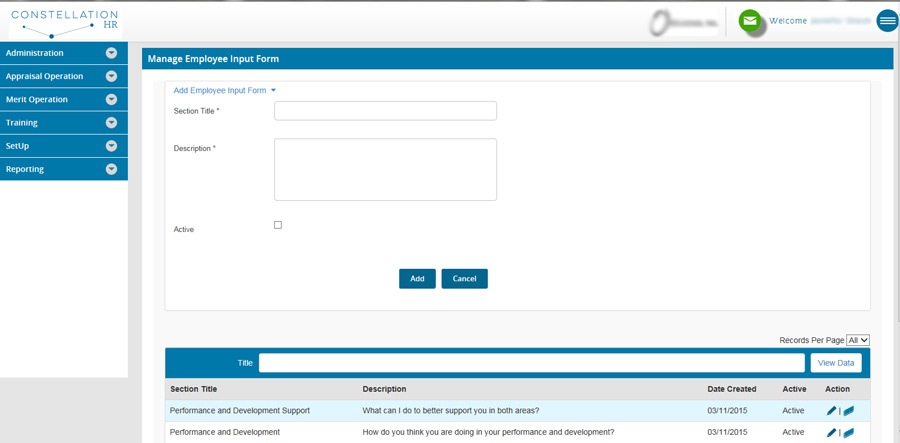Click the Active column header
The height and width of the screenshot is (443, 900).
(x=794, y=389)
